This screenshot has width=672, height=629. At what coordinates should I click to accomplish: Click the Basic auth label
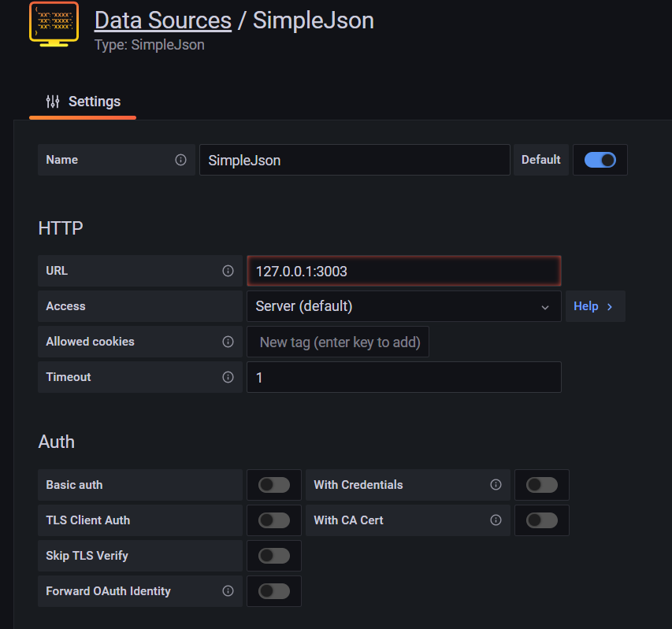[74, 485]
